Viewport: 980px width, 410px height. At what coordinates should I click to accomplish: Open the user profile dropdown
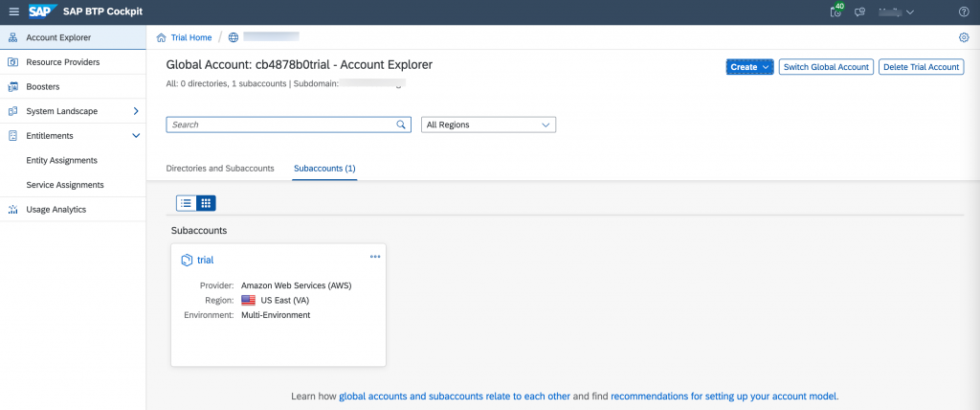pos(897,11)
